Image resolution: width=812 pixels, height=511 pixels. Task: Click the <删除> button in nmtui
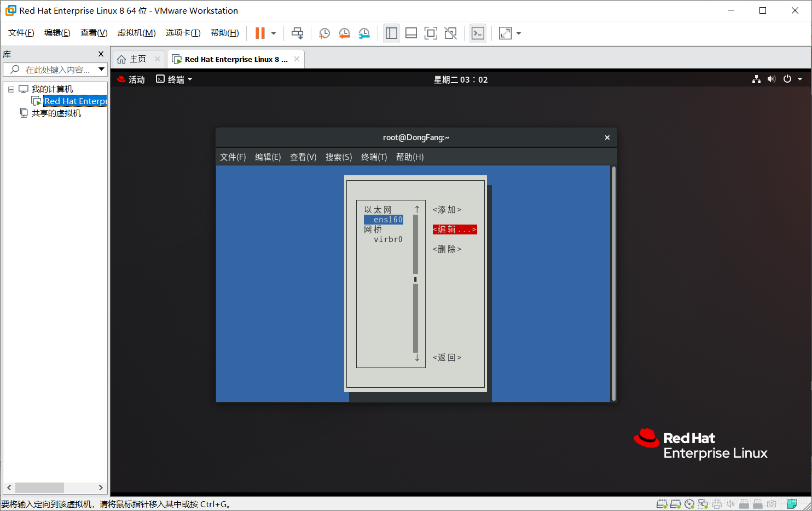(x=447, y=249)
